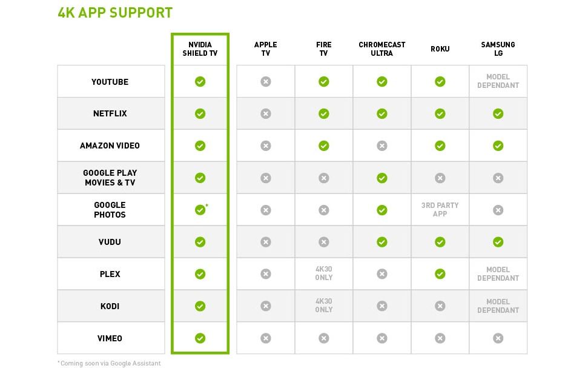Click the Roku Vimeo grey cross icon
The height and width of the screenshot is (368, 588).
440,338
